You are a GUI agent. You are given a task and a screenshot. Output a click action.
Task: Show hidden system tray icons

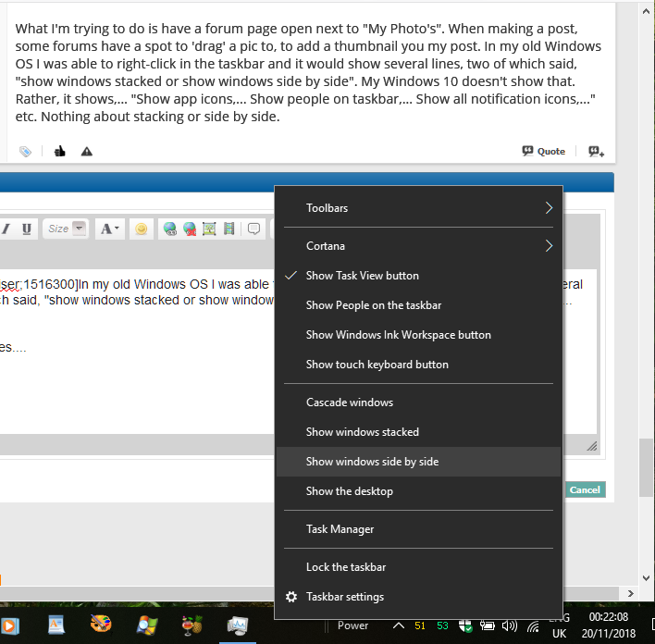399,625
